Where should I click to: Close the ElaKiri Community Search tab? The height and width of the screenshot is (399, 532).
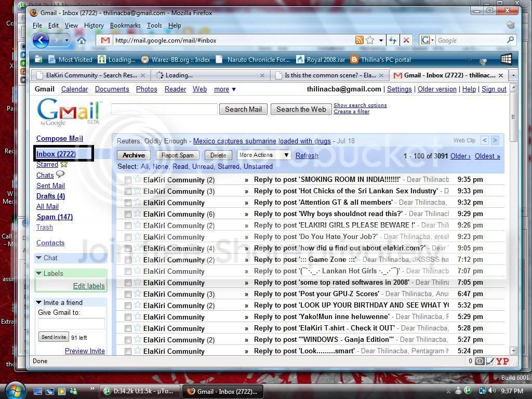[x=143, y=75]
